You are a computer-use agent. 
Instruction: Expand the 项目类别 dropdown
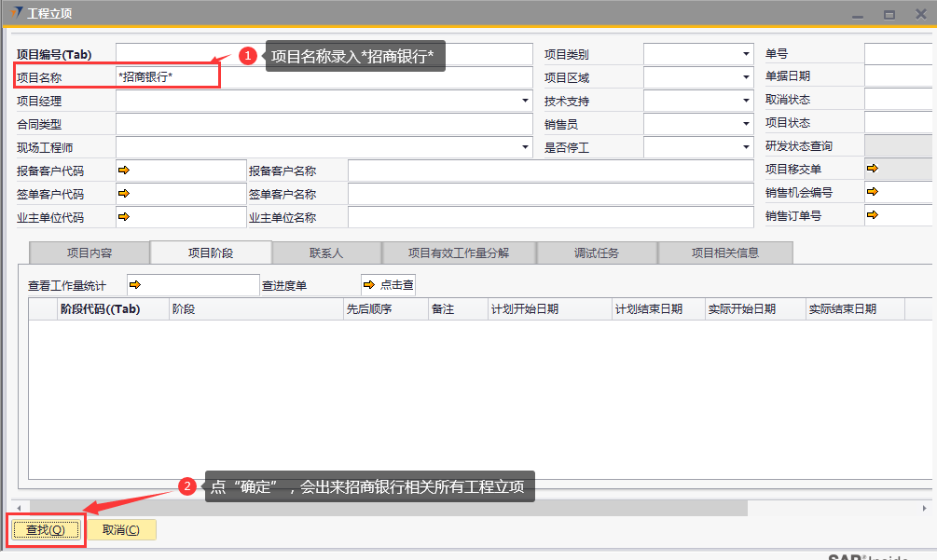coord(746,55)
